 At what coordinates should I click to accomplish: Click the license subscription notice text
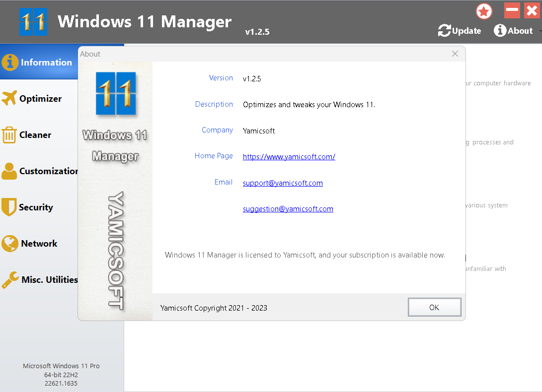305,255
